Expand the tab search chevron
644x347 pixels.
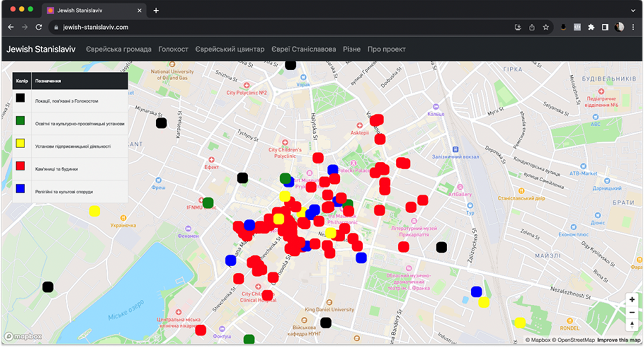coord(633,10)
